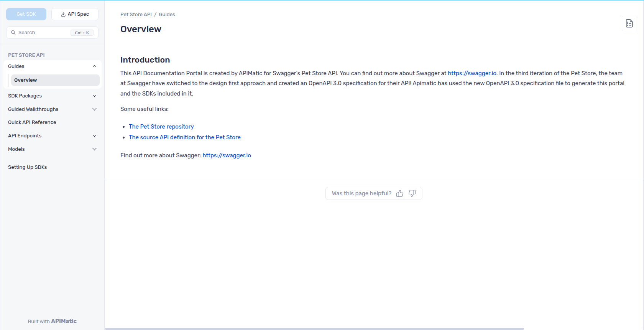Expand the SDK Packages section
This screenshot has height=330, width=644.
tap(94, 96)
